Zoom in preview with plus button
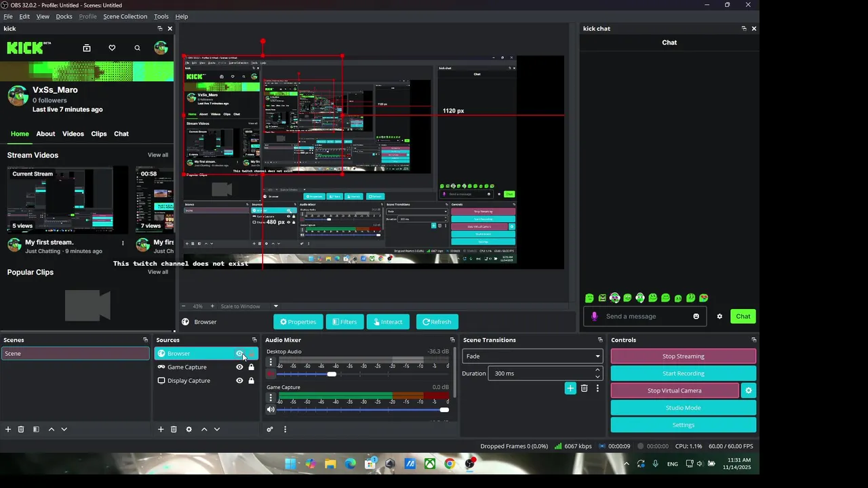The width and height of the screenshot is (868, 488). pos(212,306)
